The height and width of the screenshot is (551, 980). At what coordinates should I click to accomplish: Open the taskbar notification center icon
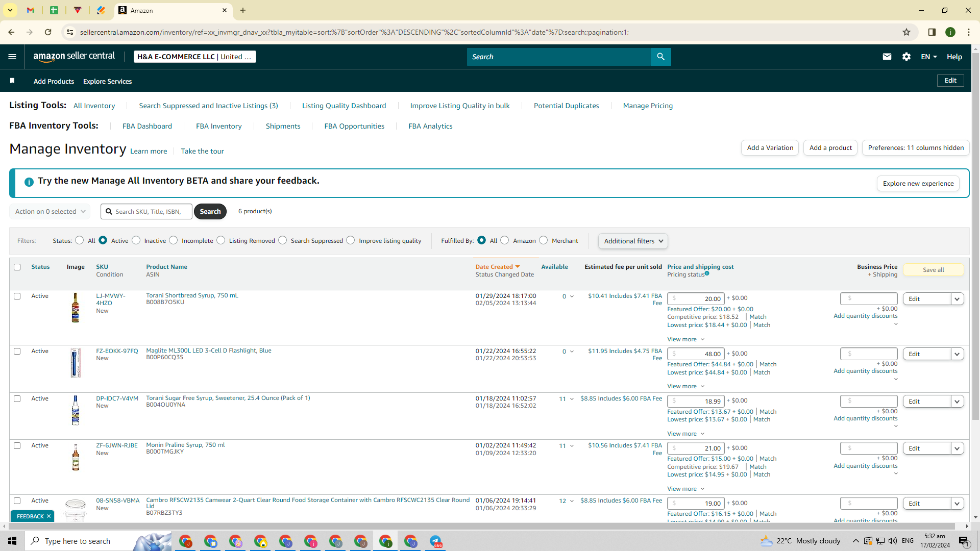coord(964,541)
